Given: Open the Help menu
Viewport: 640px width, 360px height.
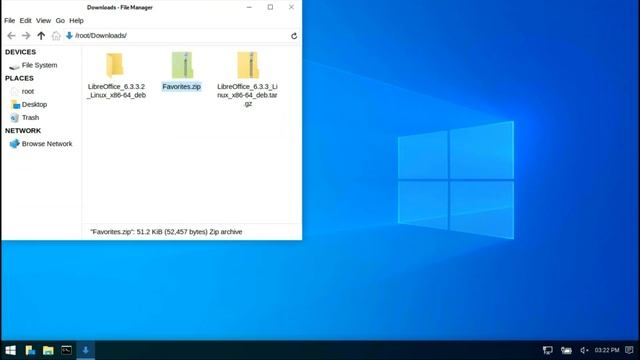Looking at the screenshot, I should tap(76, 20).
